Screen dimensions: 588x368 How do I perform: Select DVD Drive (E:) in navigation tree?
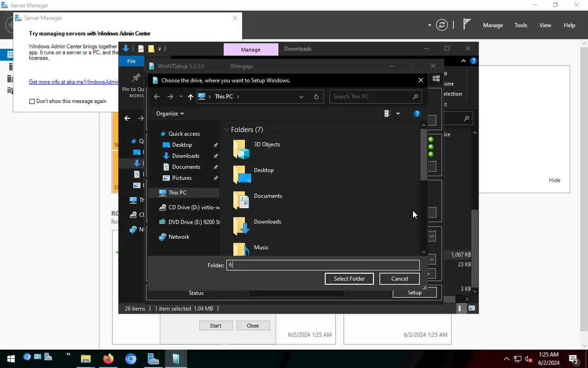(188, 222)
